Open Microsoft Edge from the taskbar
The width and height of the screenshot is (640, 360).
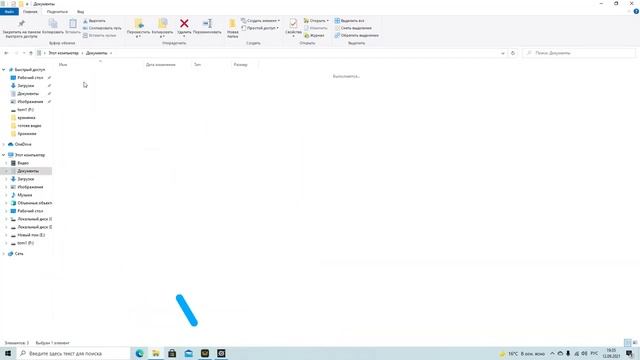tap(139, 353)
